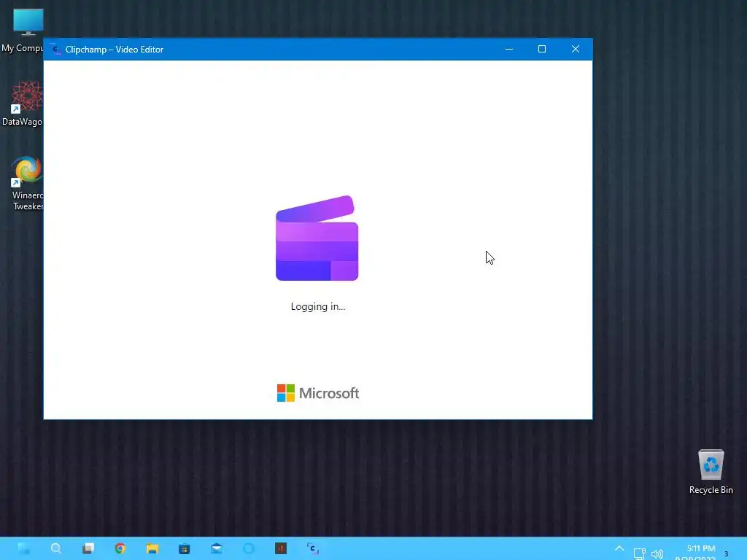Select the Clipchamp taskbar icon
Image resolution: width=747 pixels, height=560 pixels.
pyautogui.click(x=312, y=548)
